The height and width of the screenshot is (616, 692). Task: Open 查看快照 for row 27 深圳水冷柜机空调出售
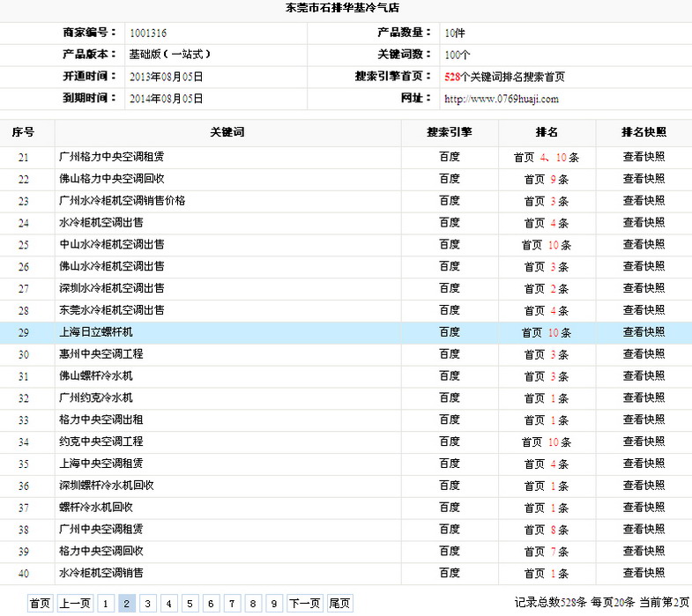(x=644, y=288)
